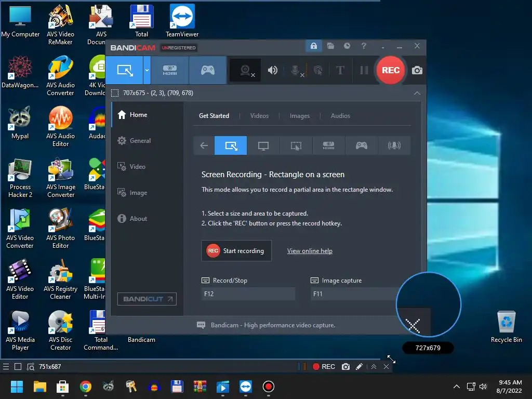Click the back arrow in mode selector

[x=204, y=145]
